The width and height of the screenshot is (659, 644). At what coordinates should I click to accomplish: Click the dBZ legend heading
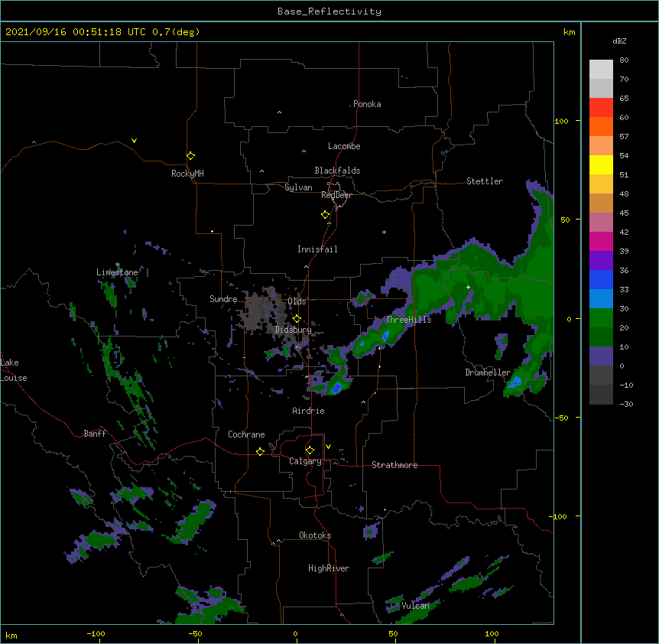pos(619,41)
